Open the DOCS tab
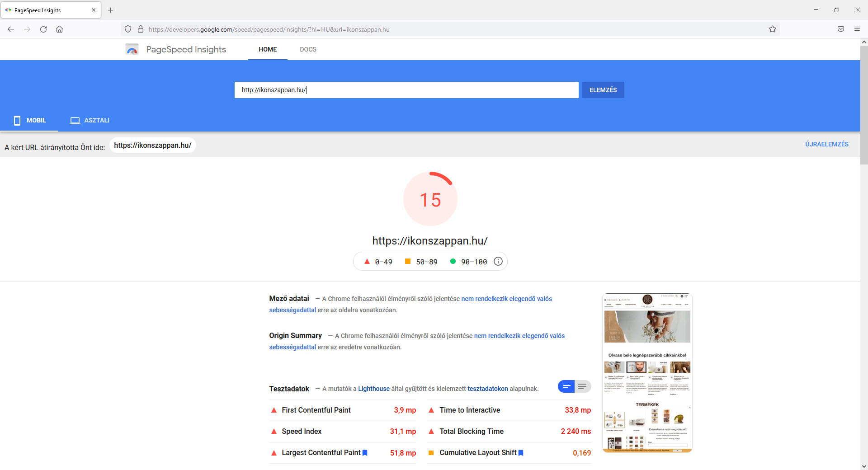This screenshot has width=868, height=470. [308, 49]
